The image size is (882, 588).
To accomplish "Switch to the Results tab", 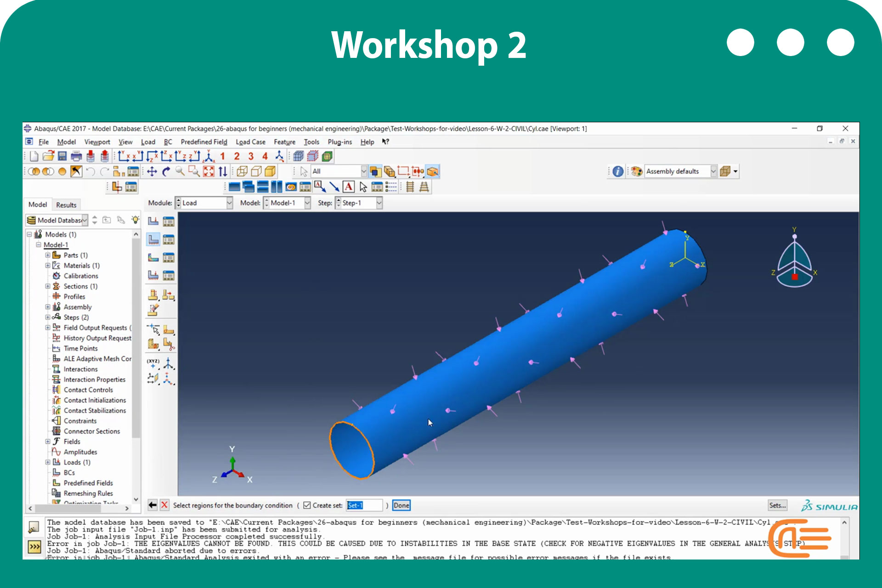I will [66, 205].
